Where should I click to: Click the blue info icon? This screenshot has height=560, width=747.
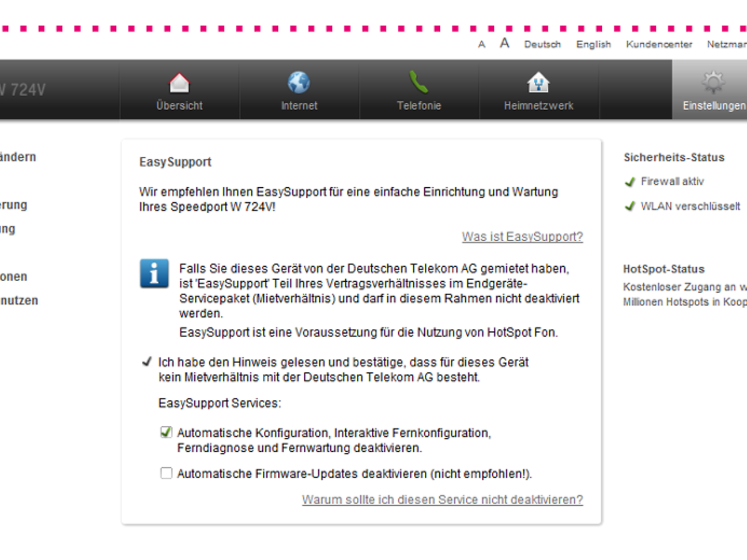(154, 273)
